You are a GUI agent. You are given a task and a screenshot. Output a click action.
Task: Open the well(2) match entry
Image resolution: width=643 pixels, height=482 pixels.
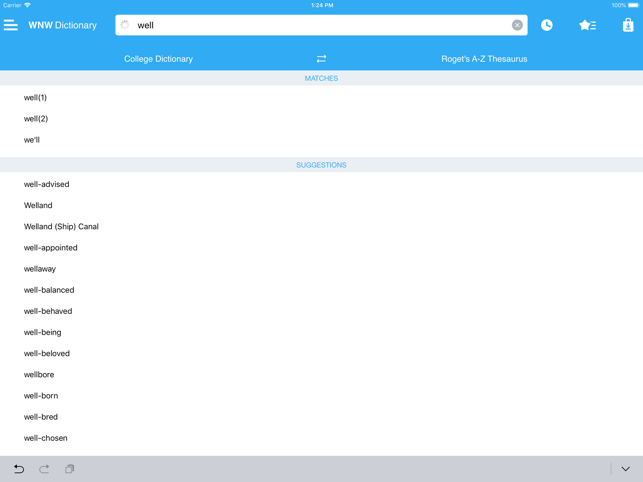(x=36, y=119)
